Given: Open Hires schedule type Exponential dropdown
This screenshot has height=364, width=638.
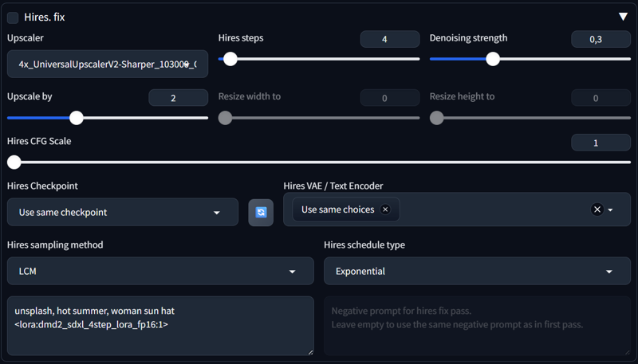Looking at the screenshot, I should [477, 271].
